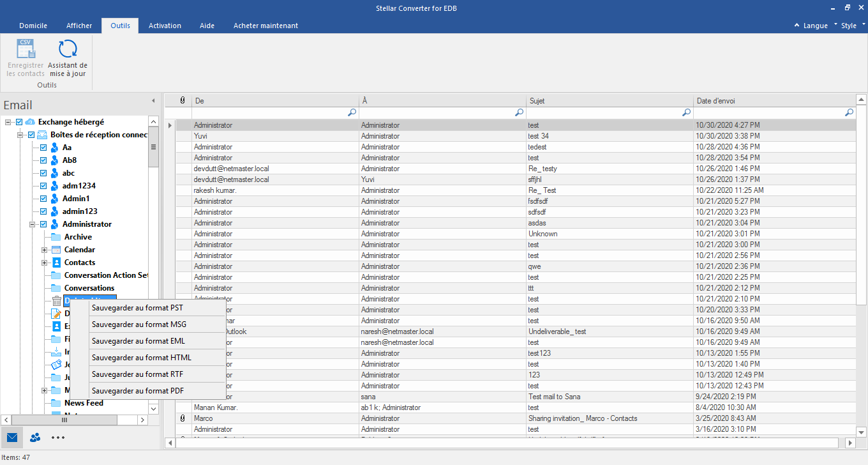Click the user icon for admin123
This screenshot has height=465, width=868.
click(x=55, y=211)
